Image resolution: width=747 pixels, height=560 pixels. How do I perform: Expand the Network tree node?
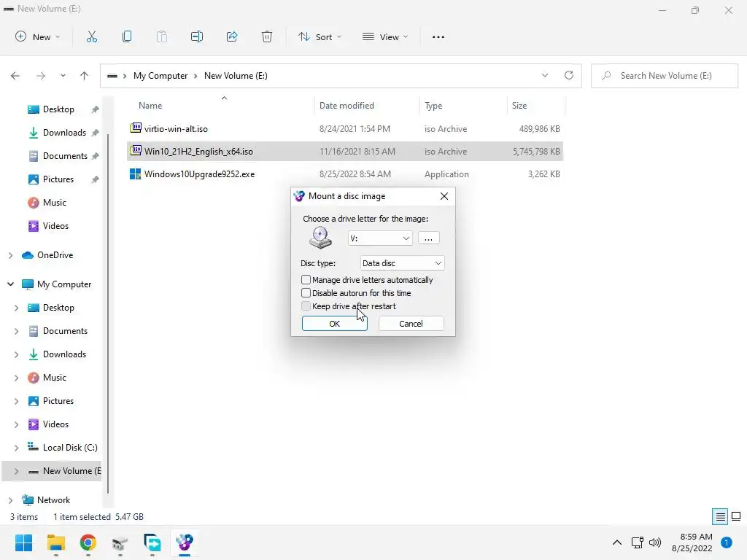pyautogui.click(x=10, y=500)
